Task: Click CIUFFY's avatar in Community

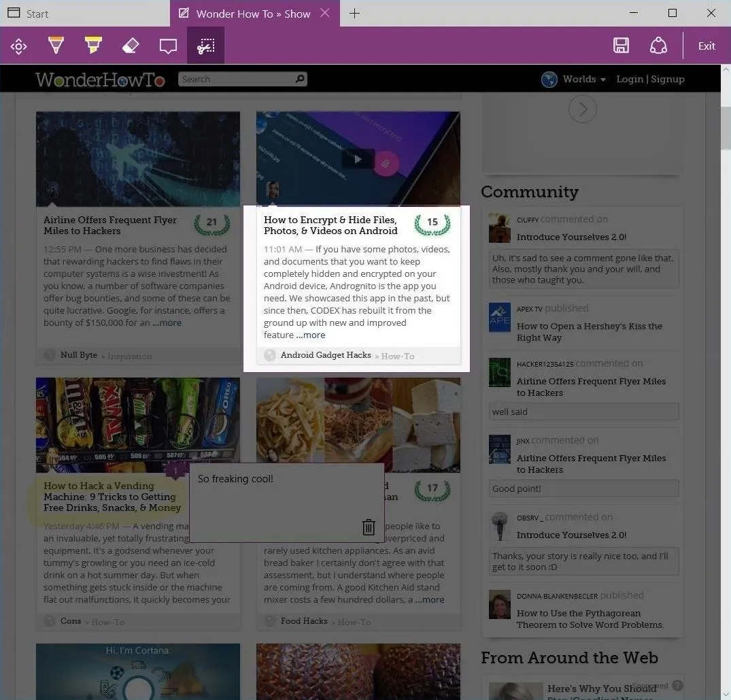Action: pyautogui.click(x=500, y=228)
